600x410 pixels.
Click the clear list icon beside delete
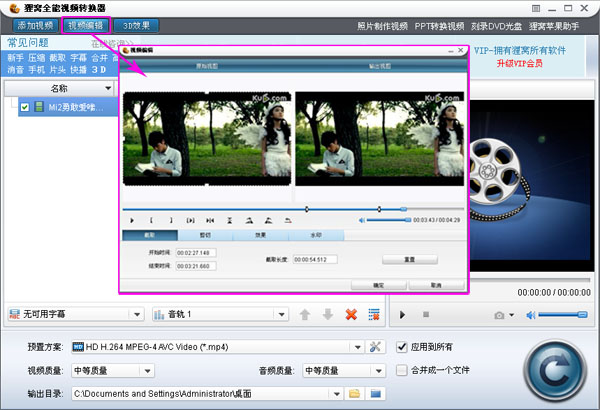(x=374, y=315)
